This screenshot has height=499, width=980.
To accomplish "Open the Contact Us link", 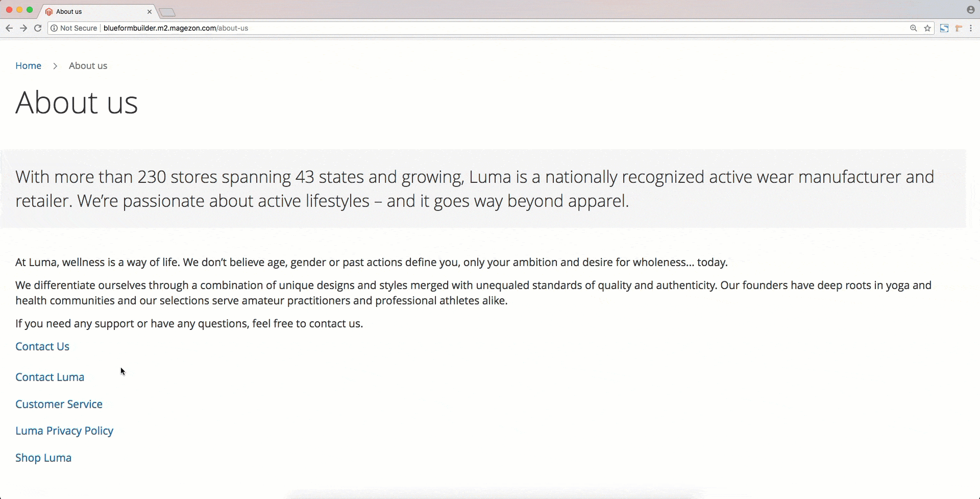I will (42, 346).
